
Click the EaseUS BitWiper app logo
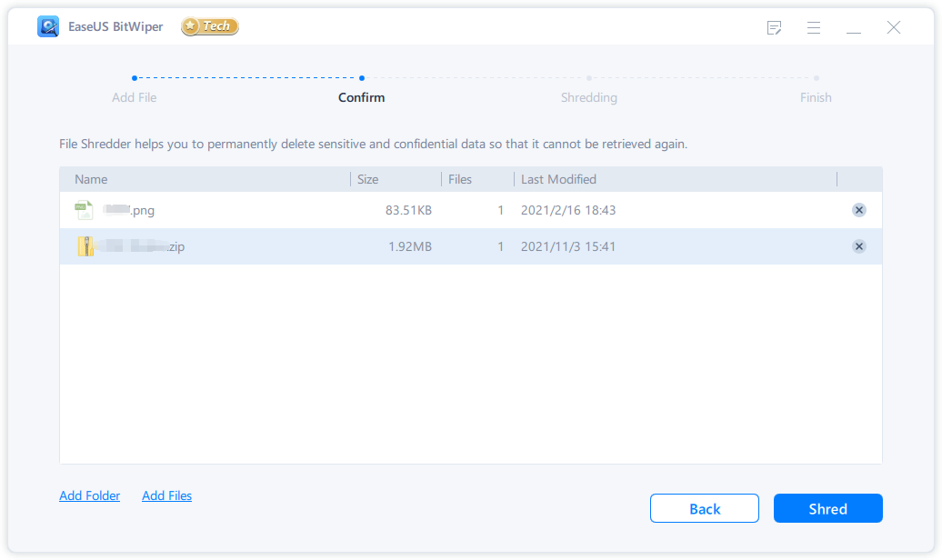(48, 26)
